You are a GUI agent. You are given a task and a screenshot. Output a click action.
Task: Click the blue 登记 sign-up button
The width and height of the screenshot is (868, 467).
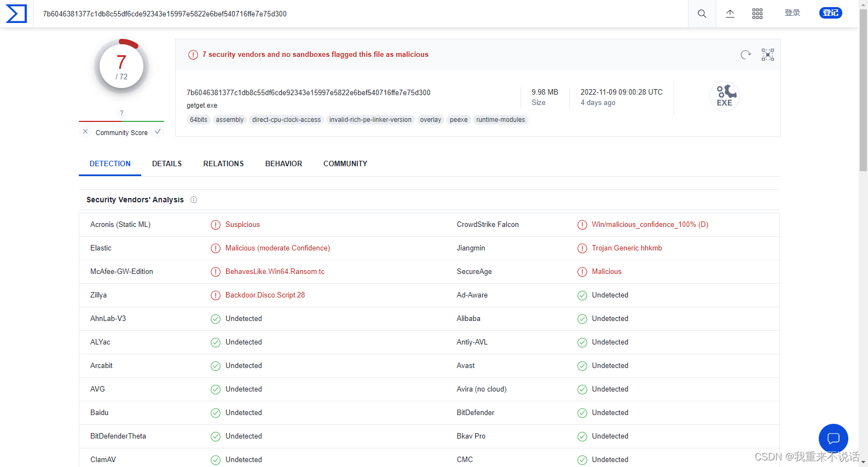tap(831, 13)
